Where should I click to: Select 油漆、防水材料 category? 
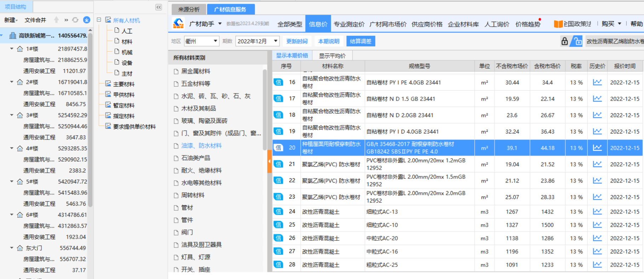pyautogui.click(x=201, y=146)
